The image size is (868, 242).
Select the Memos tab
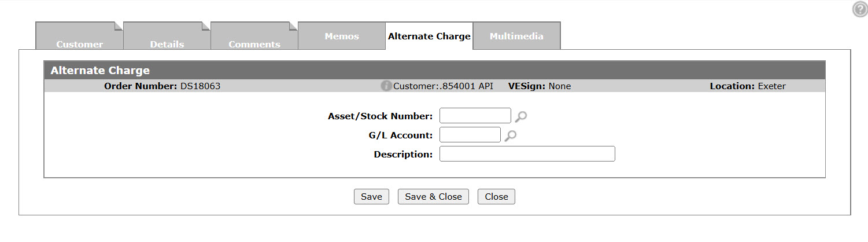pos(342,36)
